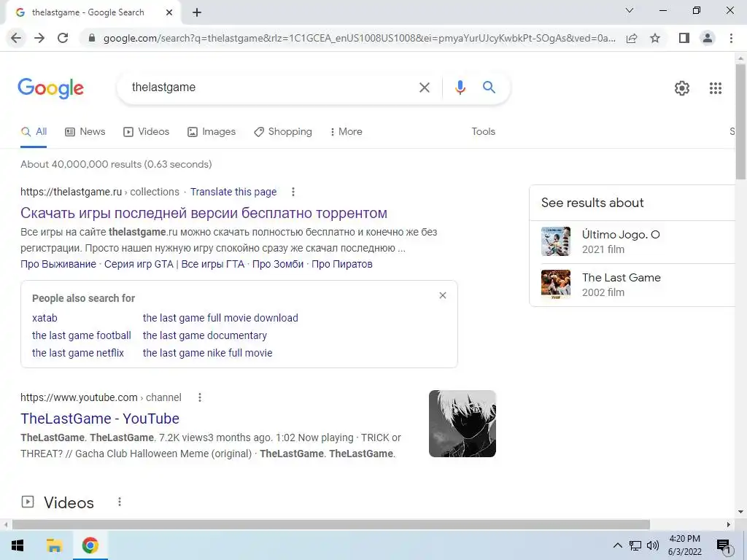Open Google settings gear
Image resolution: width=747 pixels, height=560 pixels.
682,88
